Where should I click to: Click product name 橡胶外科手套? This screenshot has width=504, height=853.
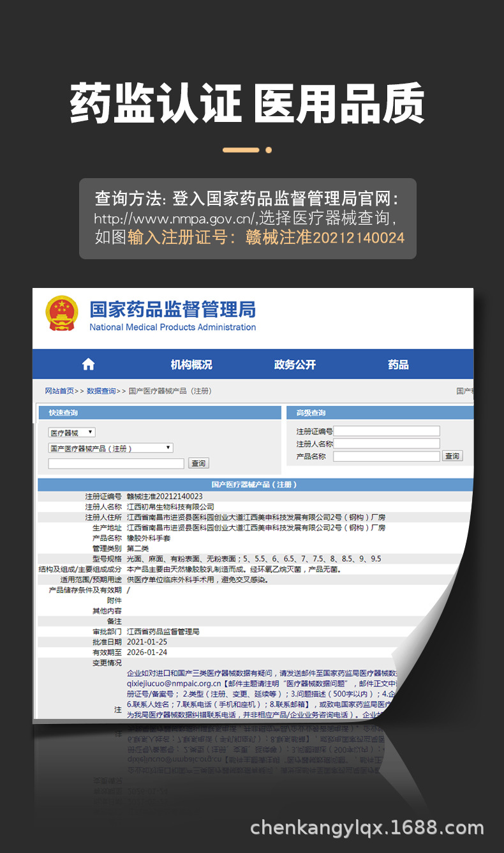tap(149, 538)
